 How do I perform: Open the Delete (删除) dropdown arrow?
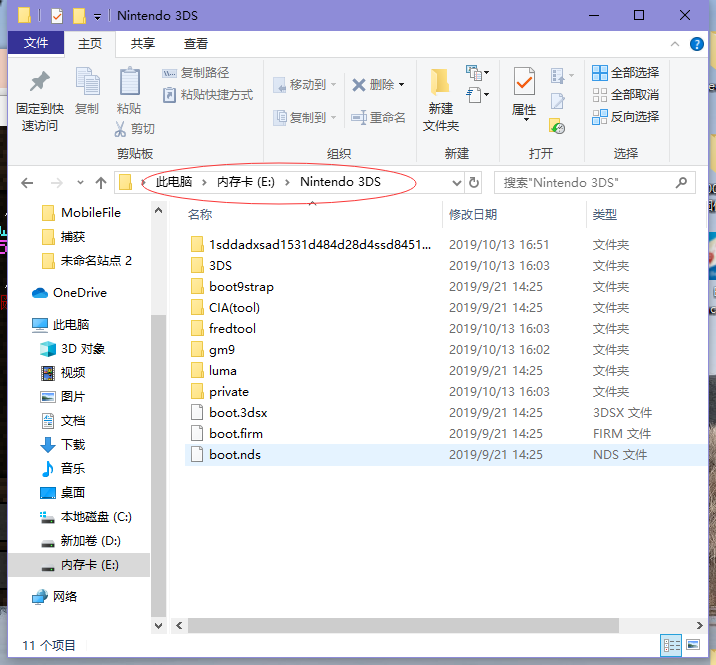tap(401, 84)
